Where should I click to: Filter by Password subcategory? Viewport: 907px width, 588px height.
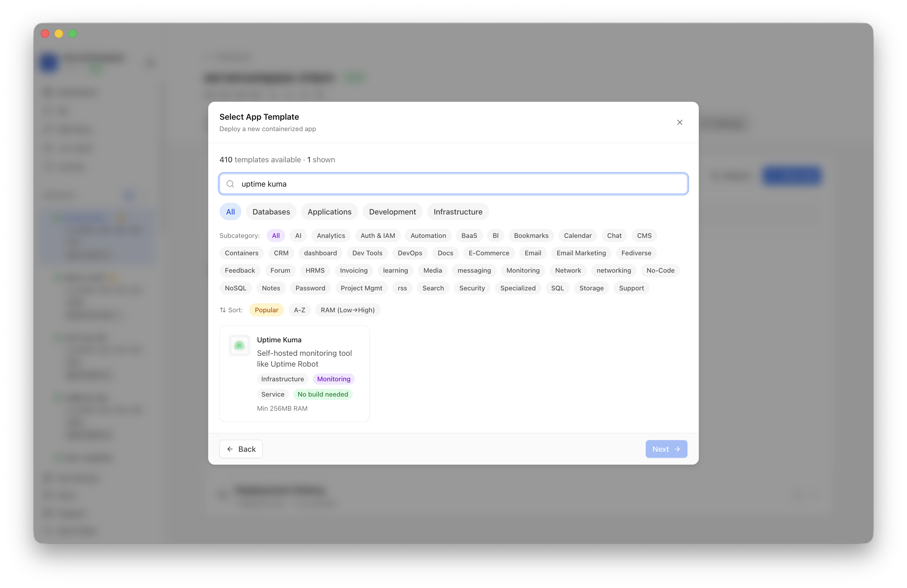pyautogui.click(x=310, y=288)
